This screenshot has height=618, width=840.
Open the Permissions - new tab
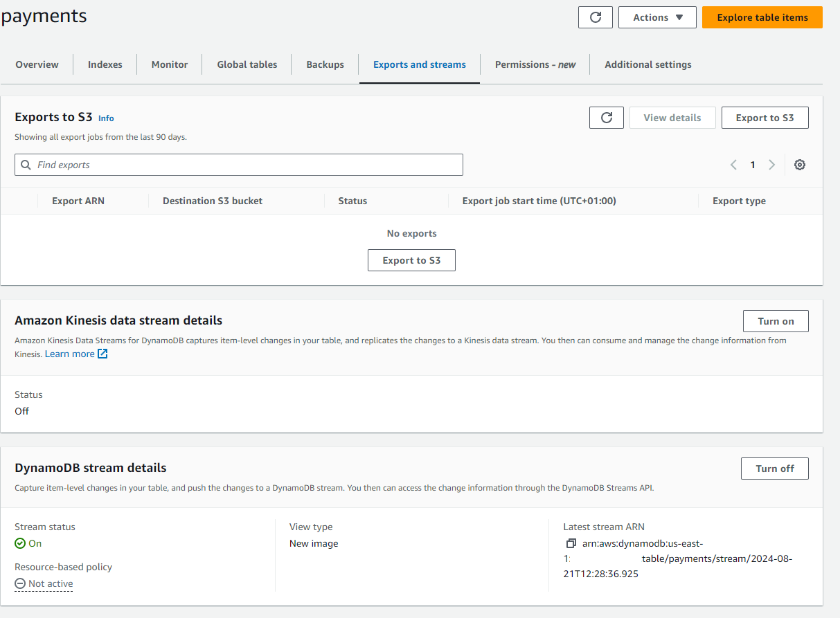535,64
